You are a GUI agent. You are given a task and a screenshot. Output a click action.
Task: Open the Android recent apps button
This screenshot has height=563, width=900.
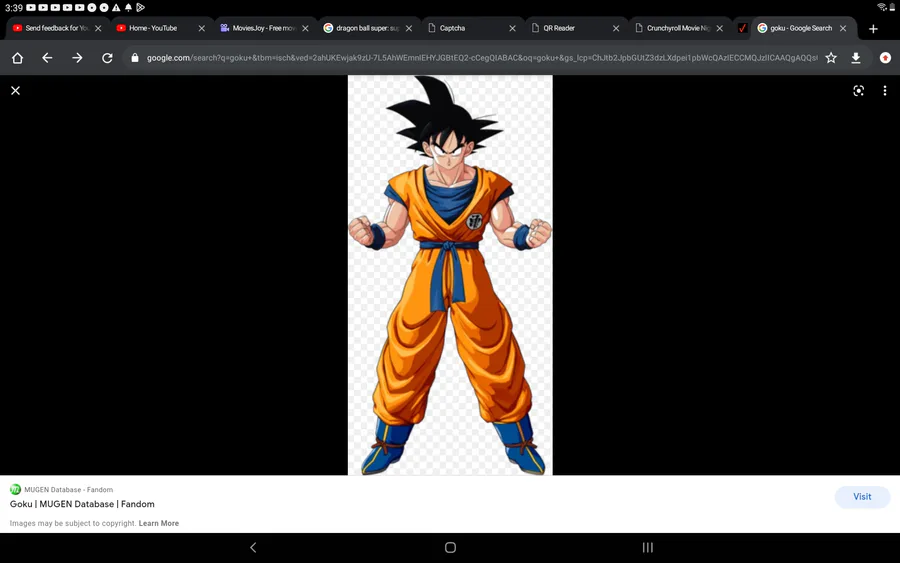click(x=647, y=548)
